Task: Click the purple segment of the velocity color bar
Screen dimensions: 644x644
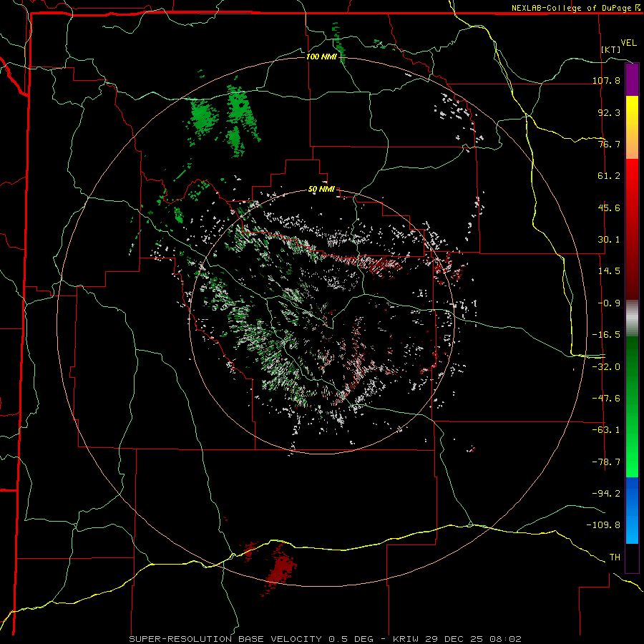Action: (x=632, y=80)
